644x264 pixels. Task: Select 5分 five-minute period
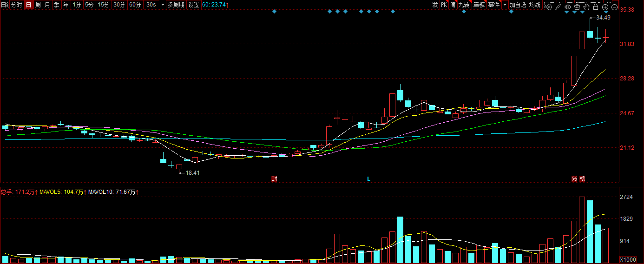[x=89, y=5]
